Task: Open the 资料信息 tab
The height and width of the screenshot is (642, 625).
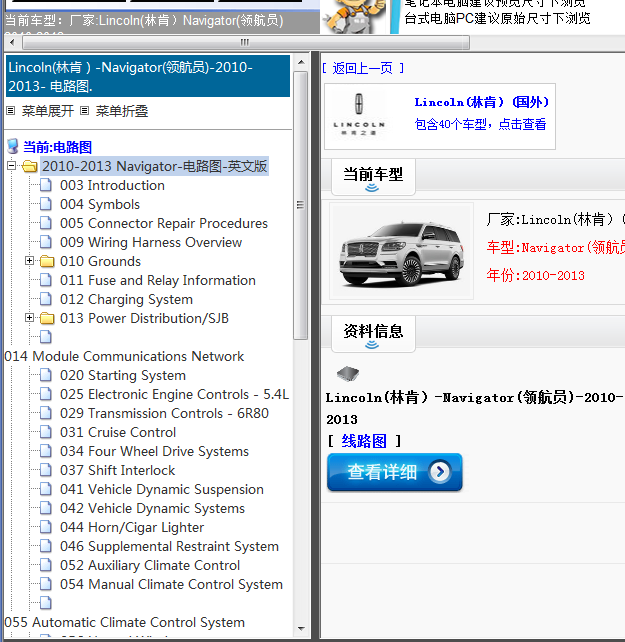Action: tap(373, 334)
